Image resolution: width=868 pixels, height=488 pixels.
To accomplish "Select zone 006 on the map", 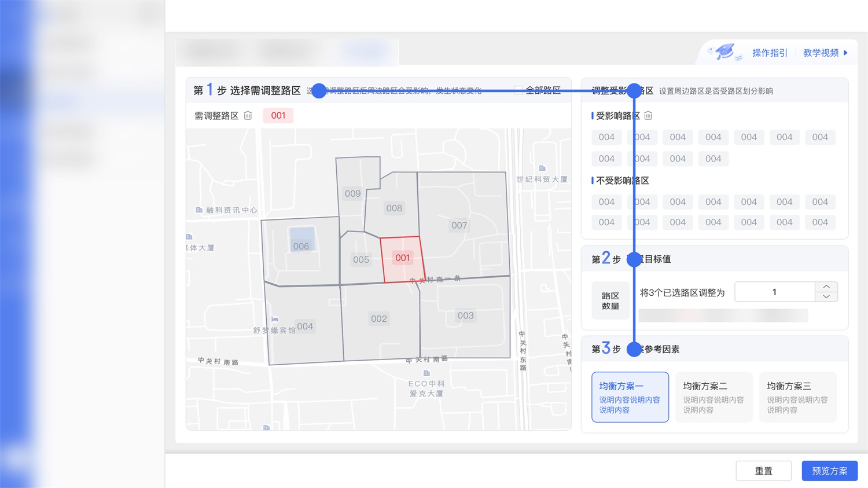I will 301,247.
